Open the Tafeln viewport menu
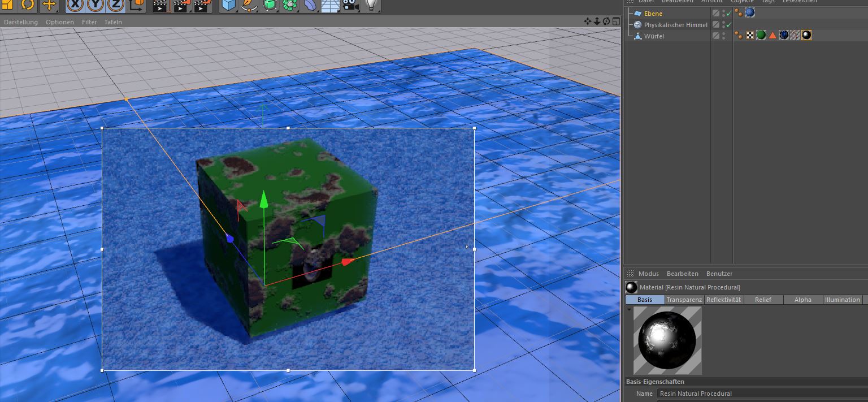Viewport: 868px width, 402px height. [x=113, y=22]
